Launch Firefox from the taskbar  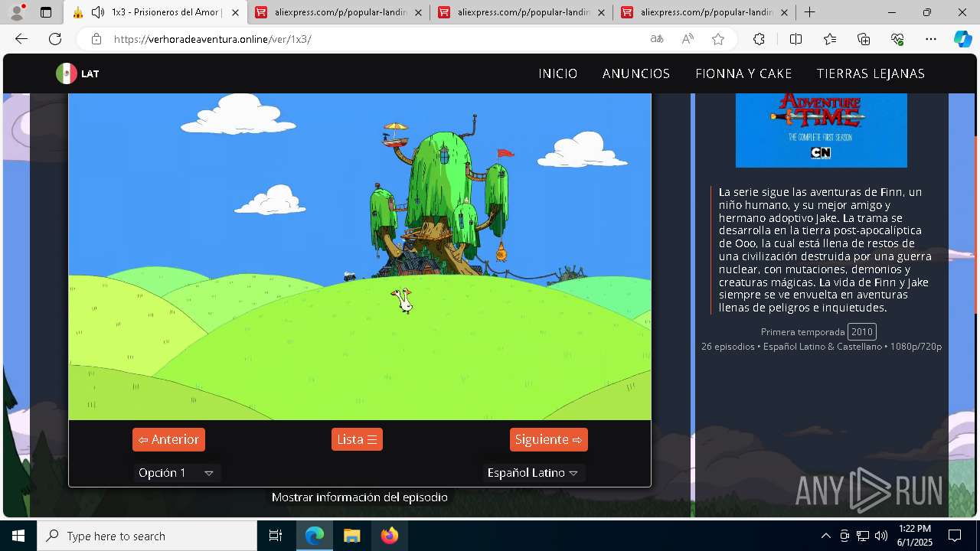coord(389,536)
